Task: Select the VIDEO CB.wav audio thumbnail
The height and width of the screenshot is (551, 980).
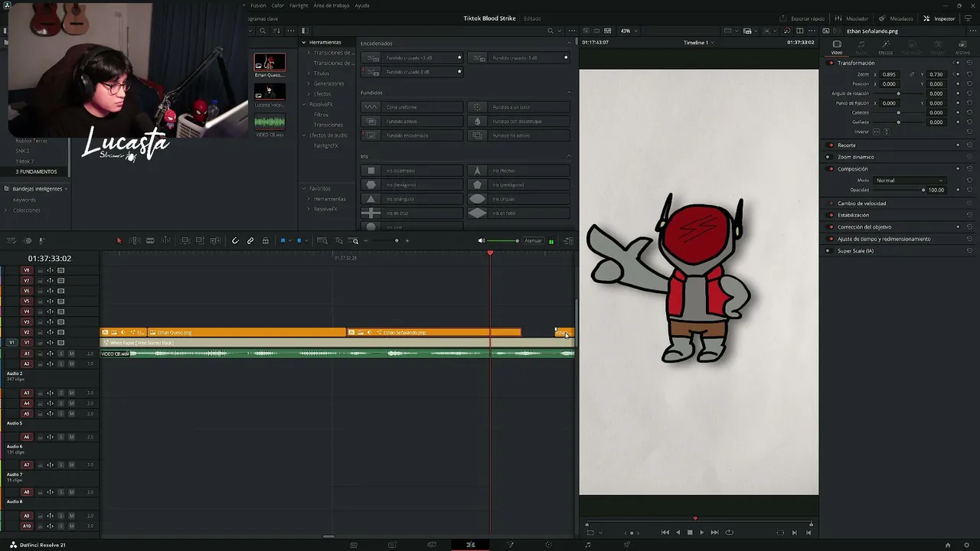Action: (269, 122)
